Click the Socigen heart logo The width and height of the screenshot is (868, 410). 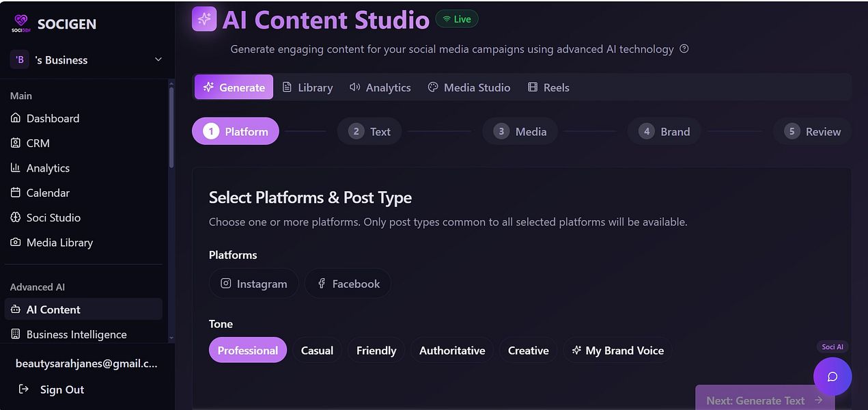point(20,24)
